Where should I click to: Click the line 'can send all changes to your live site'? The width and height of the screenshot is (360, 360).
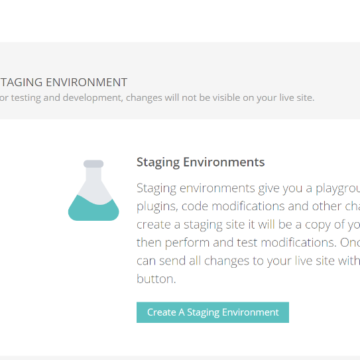click(248, 260)
